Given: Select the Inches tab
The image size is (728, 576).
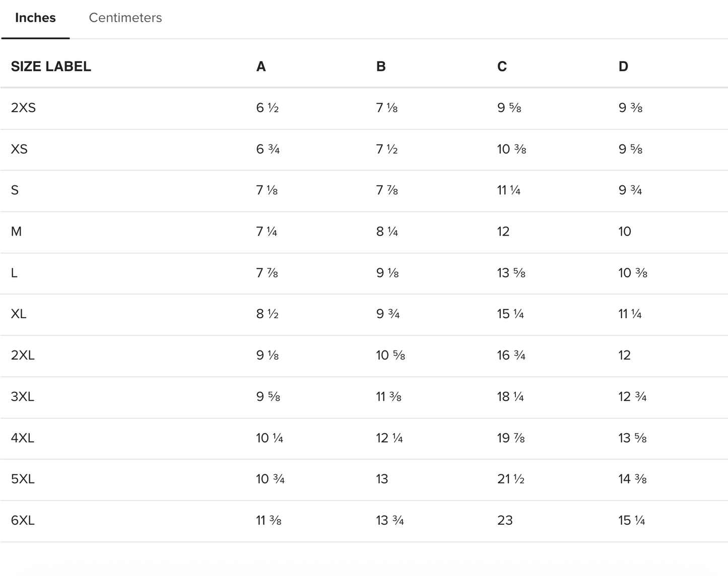Looking at the screenshot, I should (35, 18).
